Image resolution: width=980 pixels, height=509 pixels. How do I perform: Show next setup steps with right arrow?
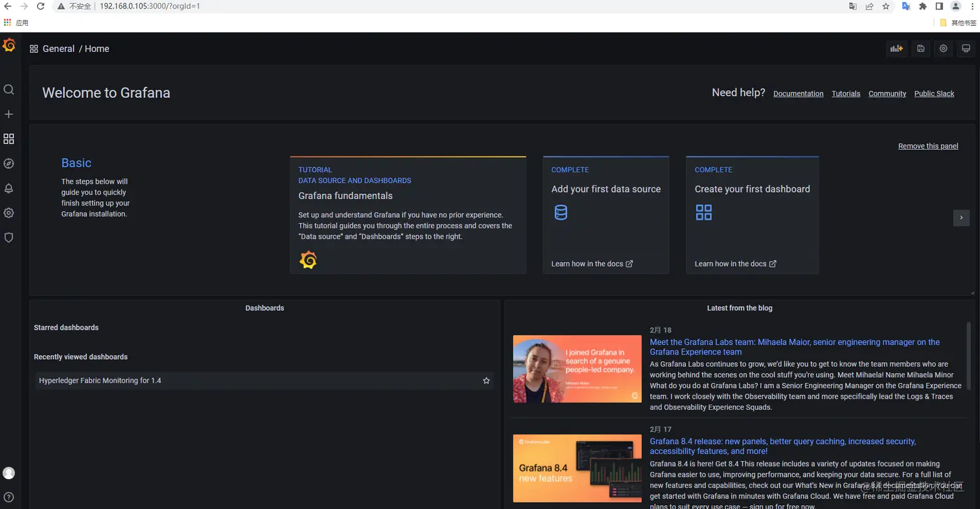pos(961,217)
